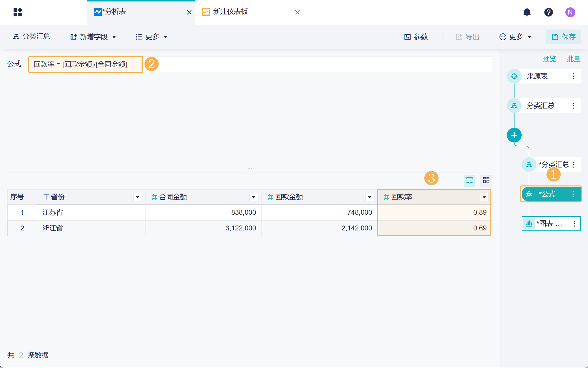Switch to grid card view toggle
Image resolution: width=588 pixels, height=368 pixels.
point(486,180)
